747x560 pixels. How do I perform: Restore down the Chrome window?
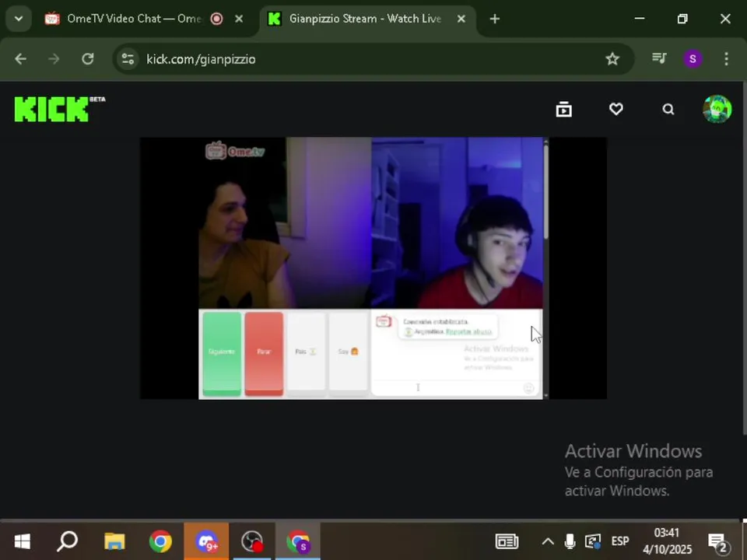coord(682,19)
